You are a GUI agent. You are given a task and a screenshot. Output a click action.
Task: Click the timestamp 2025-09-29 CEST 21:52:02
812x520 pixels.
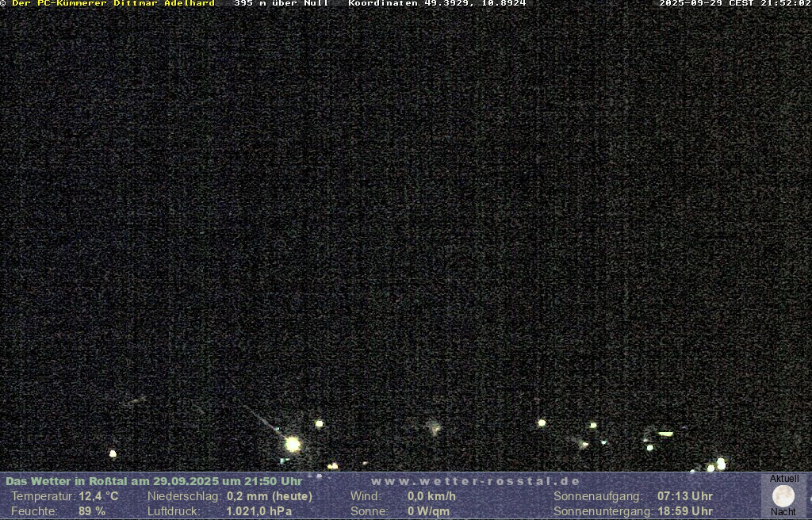pyautogui.click(x=734, y=4)
